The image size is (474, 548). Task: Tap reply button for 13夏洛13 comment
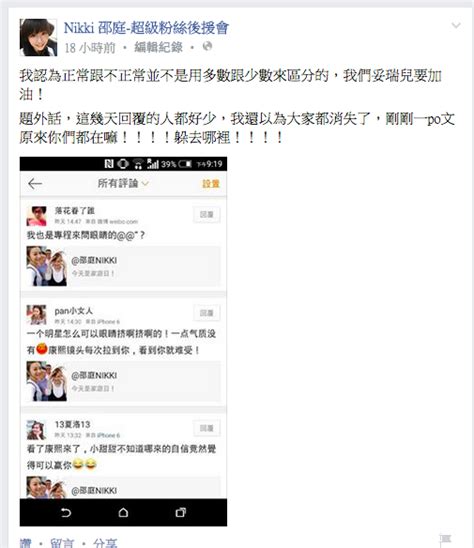coord(207,428)
